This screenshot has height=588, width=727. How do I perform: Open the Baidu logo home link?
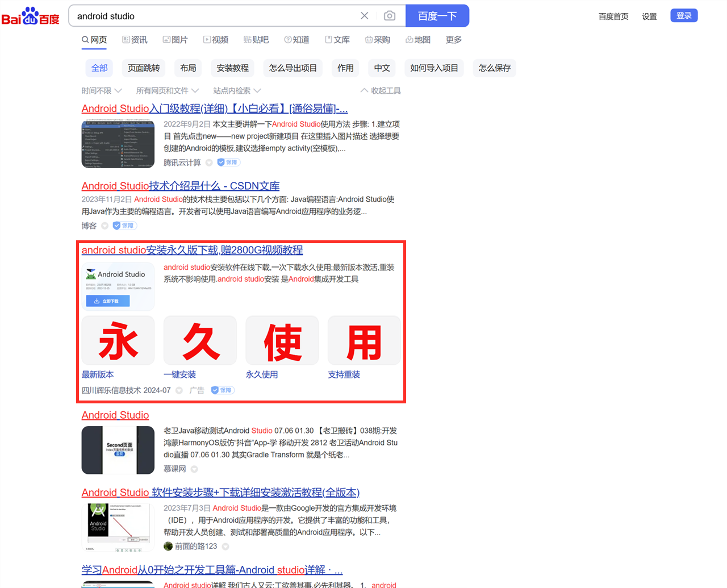(31, 16)
